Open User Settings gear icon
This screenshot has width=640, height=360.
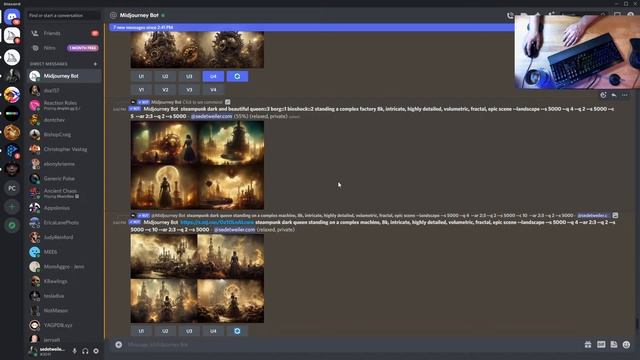(x=96, y=351)
